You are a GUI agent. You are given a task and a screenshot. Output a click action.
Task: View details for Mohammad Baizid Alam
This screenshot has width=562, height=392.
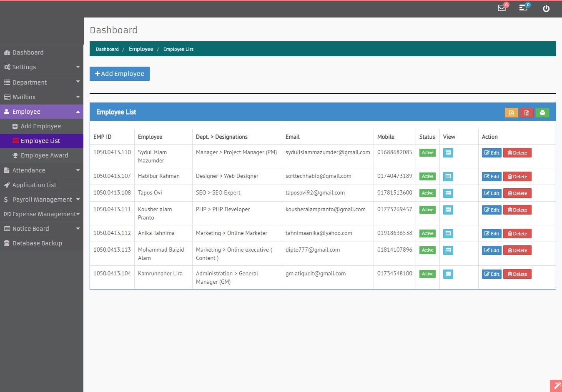click(448, 250)
